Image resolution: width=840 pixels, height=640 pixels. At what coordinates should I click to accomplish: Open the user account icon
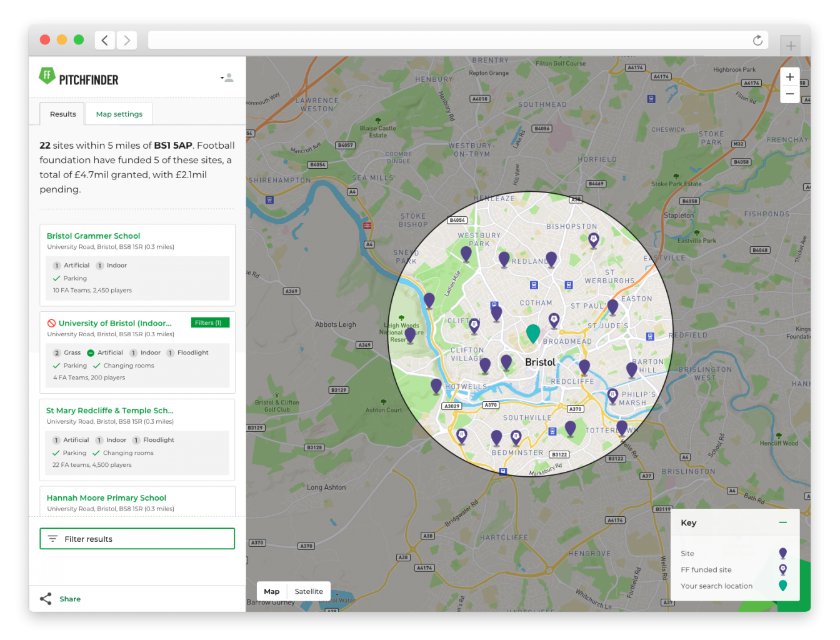click(230, 77)
